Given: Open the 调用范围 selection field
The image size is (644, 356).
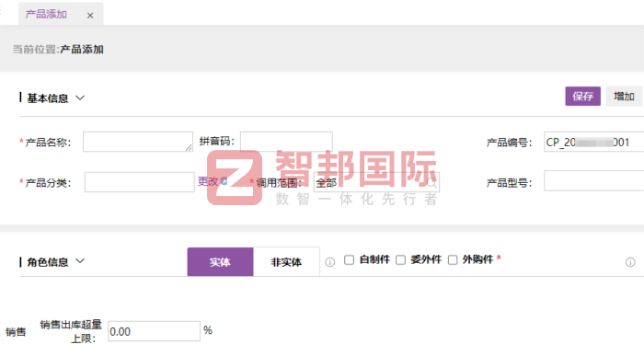Looking at the screenshot, I should pos(376,182).
